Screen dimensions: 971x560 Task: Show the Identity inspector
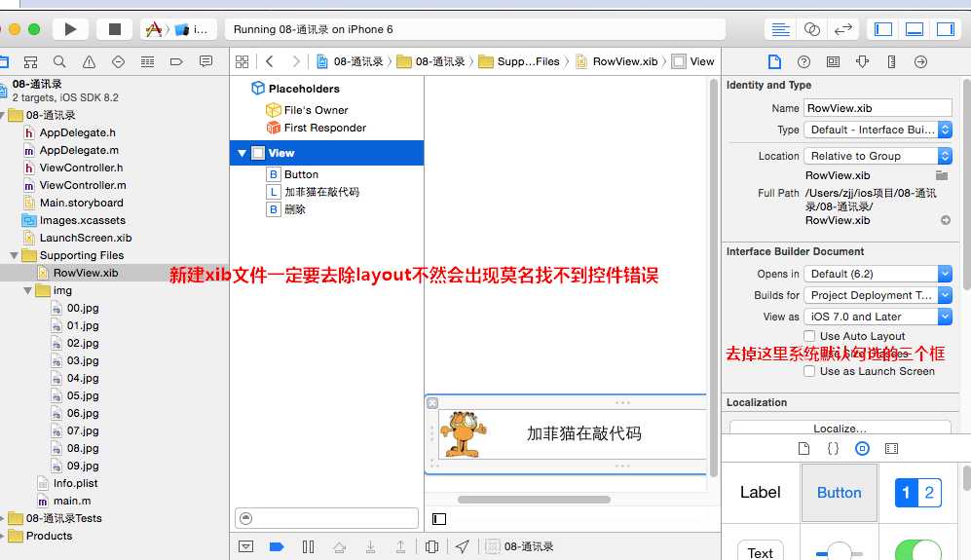click(833, 62)
